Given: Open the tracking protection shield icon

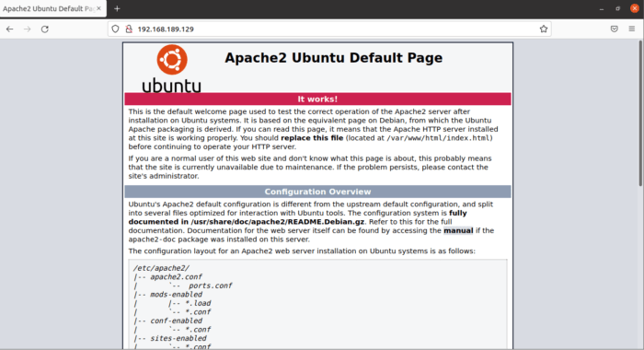Looking at the screenshot, I should click(x=115, y=29).
